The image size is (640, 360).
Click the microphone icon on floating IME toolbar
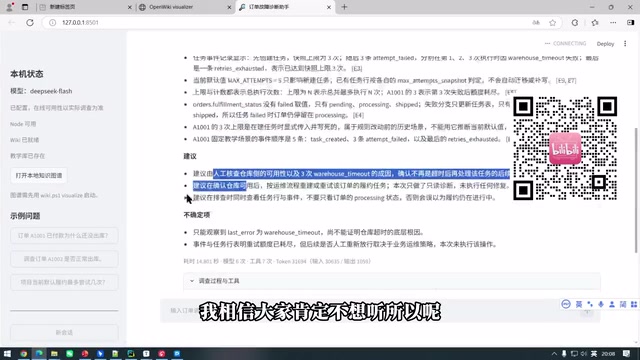click(601, 304)
